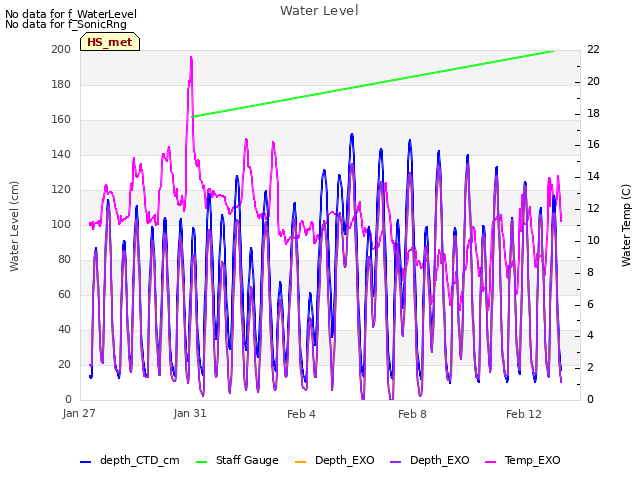
Task: Toggle Staff Gauge legend entry
Action: [237, 460]
